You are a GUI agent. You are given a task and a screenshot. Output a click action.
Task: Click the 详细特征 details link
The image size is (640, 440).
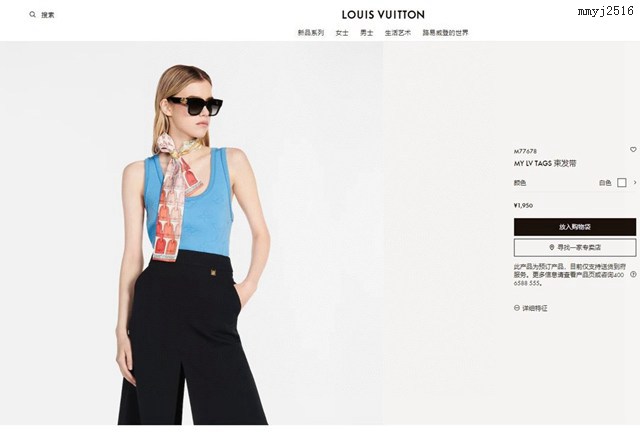point(535,308)
